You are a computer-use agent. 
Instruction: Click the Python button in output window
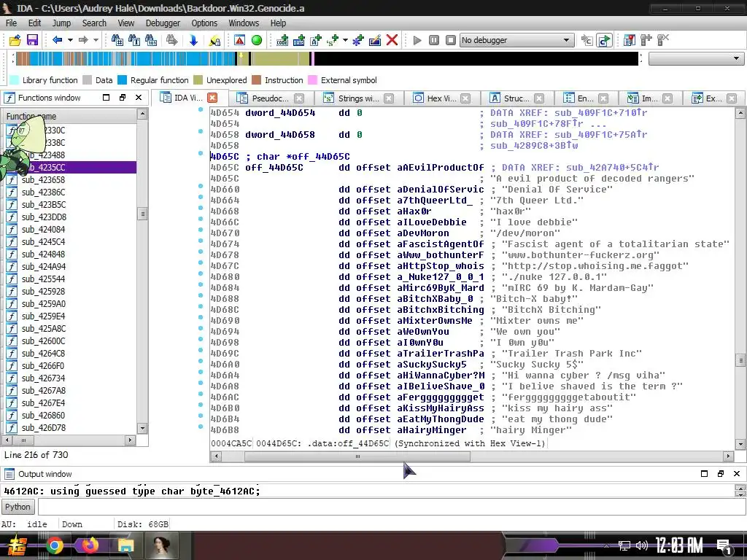[x=18, y=507]
